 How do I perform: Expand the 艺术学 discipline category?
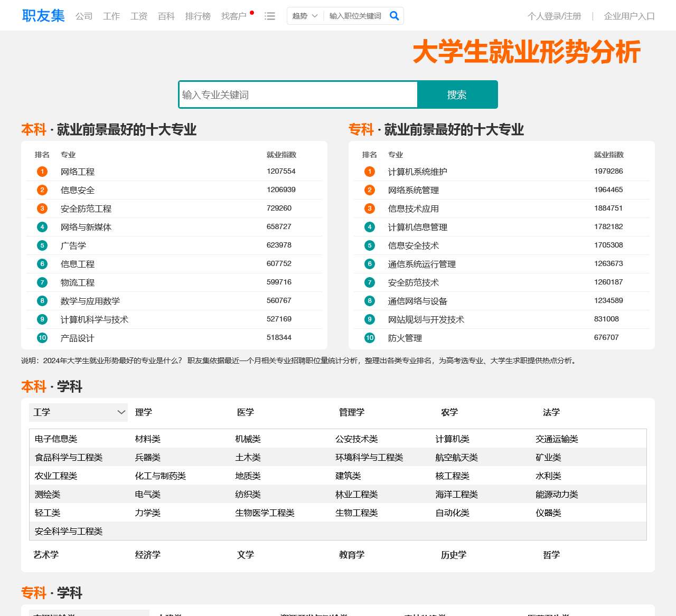pyautogui.click(x=46, y=555)
